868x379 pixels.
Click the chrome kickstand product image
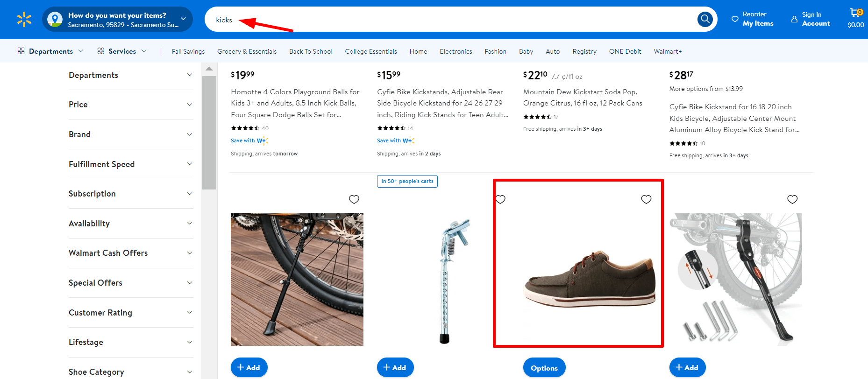[444, 280]
